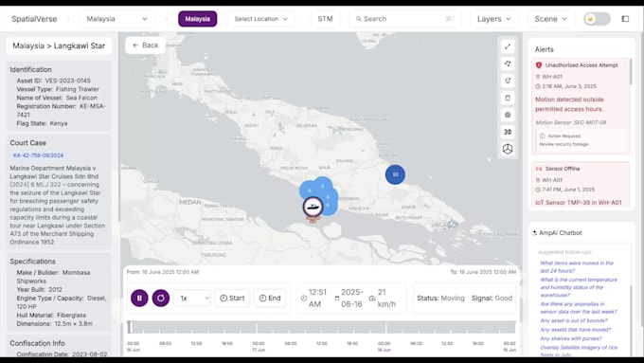The width and height of the screenshot is (644, 363).
Task: Ask 'Any assets that have moved?'
Action: click(x=576, y=330)
